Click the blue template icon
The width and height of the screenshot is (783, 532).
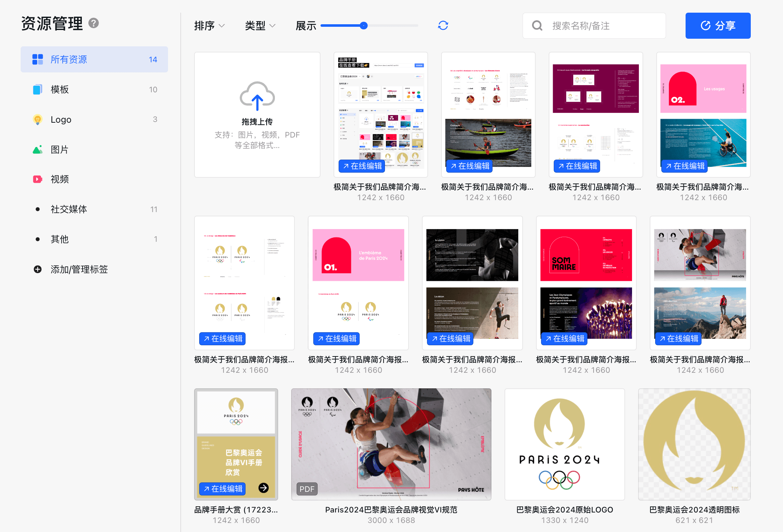pos(38,89)
